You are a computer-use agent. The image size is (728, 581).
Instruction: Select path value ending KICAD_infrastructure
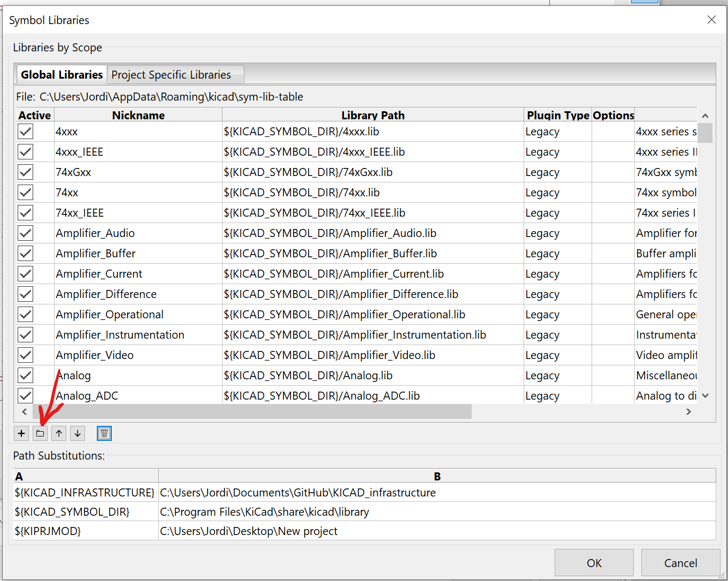coord(437,492)
